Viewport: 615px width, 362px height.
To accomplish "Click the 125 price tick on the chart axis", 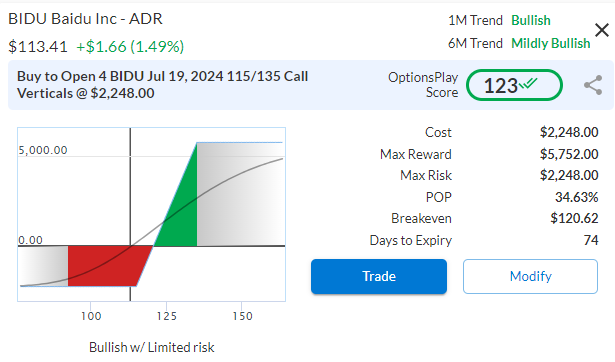I will point(167,316).
